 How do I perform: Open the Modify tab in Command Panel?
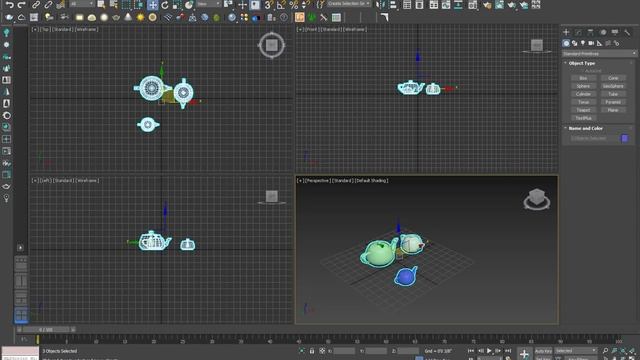pyautogui.click(x=578, y=32)
